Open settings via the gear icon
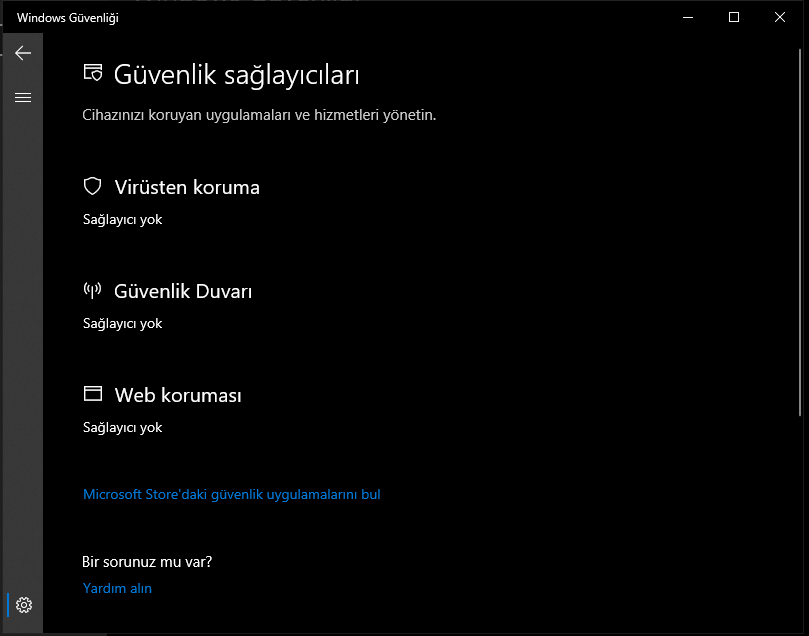The width and height of the screenshot is (809, 636). point(24,605)
